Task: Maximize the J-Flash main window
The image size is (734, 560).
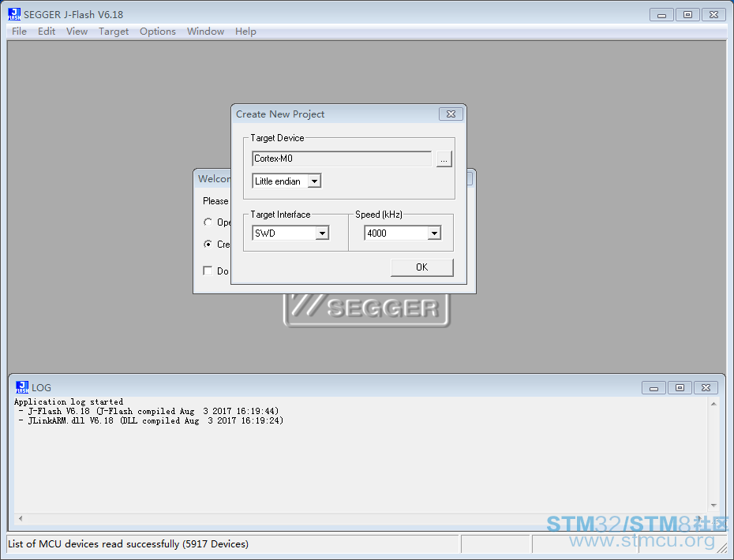Action: tap(687, 15)
